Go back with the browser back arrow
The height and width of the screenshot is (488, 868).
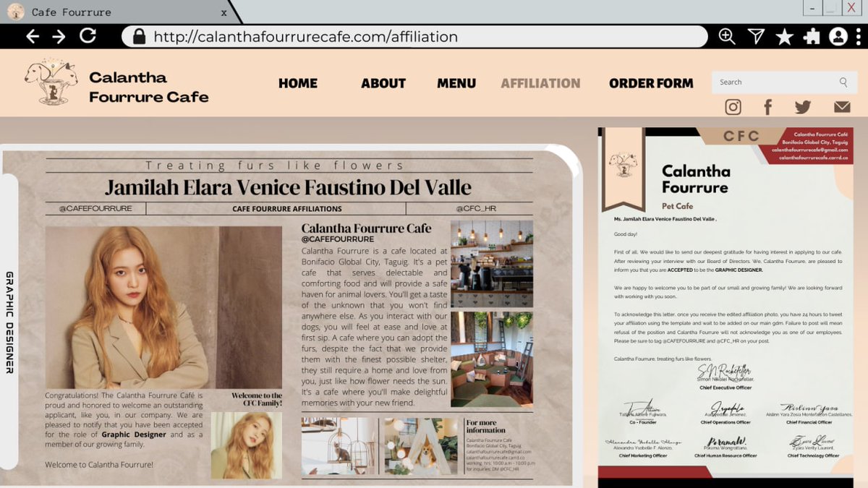coord(32,36)
